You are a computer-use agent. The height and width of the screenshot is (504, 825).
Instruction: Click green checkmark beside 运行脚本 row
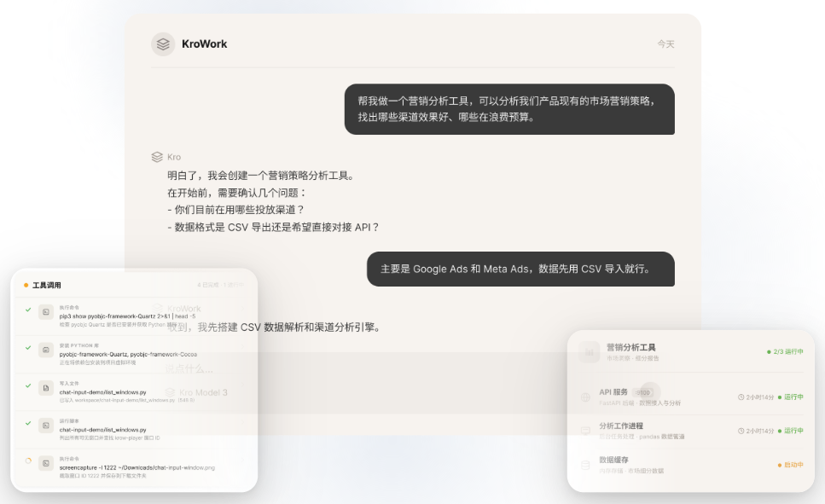28,423
